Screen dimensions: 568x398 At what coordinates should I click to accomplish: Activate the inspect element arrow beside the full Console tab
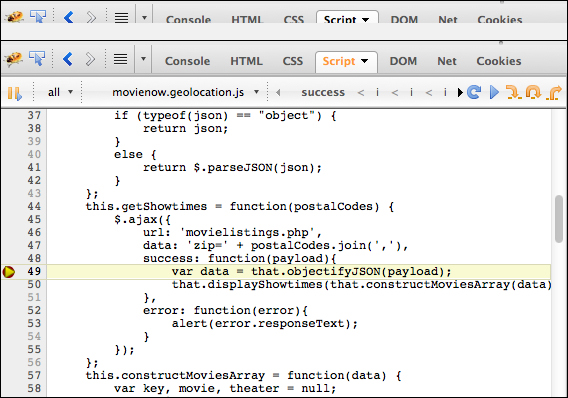pos(37,58)
